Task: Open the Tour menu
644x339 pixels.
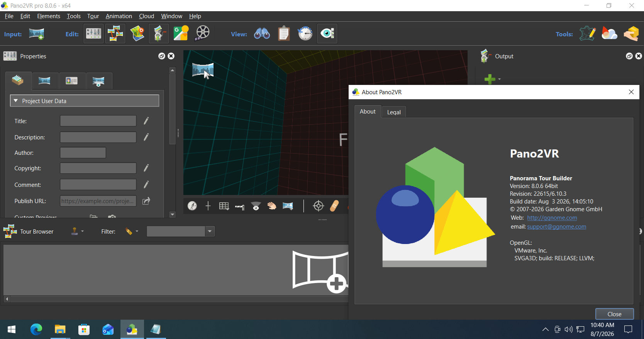Action: point(93,16)
